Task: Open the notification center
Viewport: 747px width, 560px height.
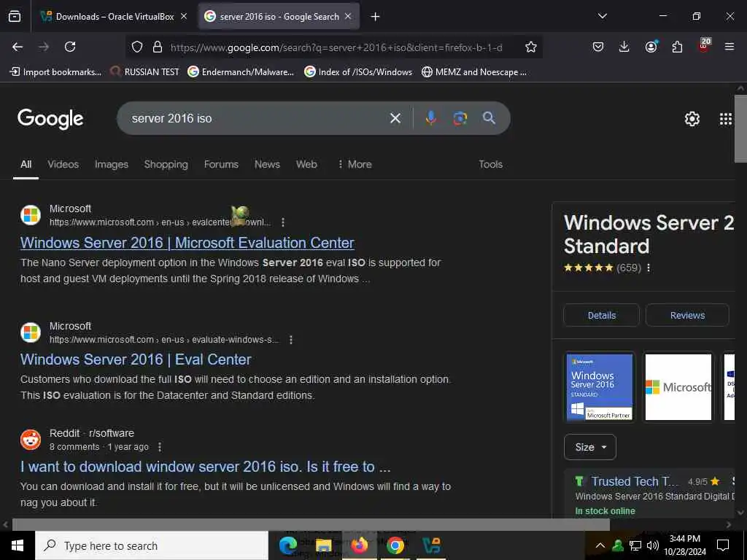Action: coord(723,545)
